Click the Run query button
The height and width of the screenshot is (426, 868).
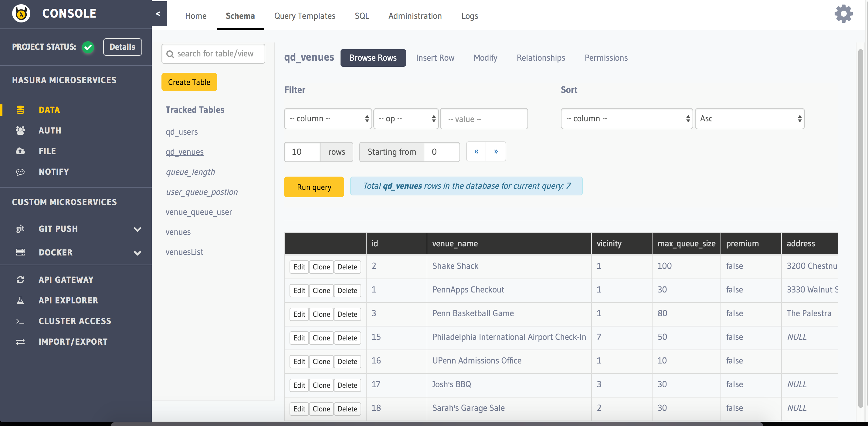[314, 187]
